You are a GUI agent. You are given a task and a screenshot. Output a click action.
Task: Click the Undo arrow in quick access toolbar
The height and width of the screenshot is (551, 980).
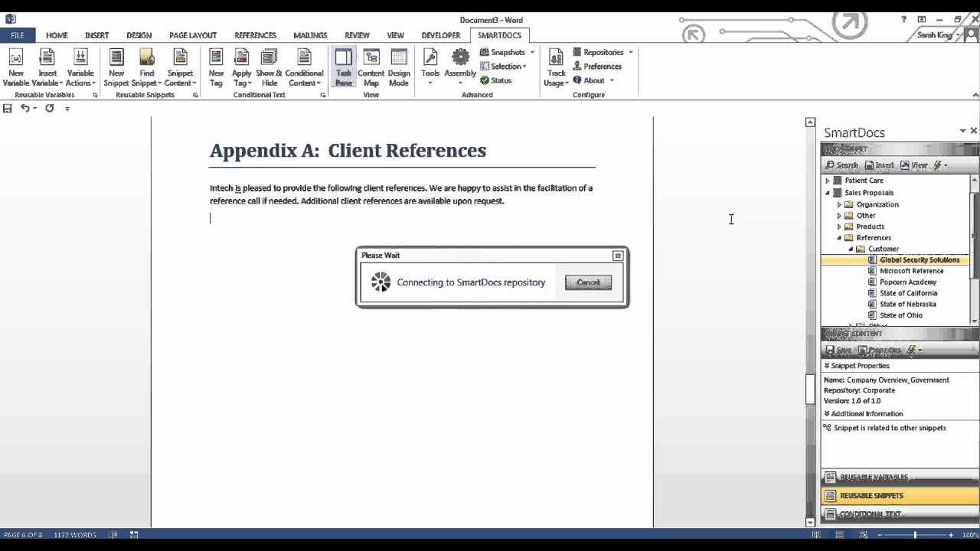coord(24,109)
